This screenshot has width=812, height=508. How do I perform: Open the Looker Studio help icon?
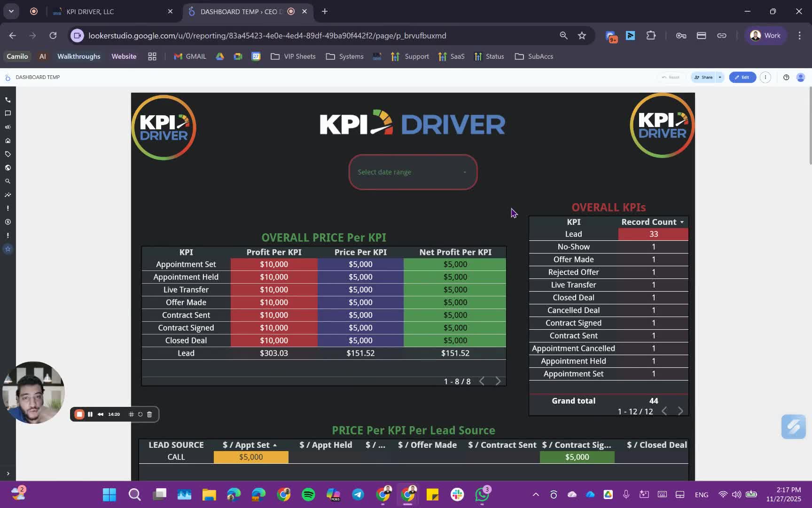tap(786, 77)
